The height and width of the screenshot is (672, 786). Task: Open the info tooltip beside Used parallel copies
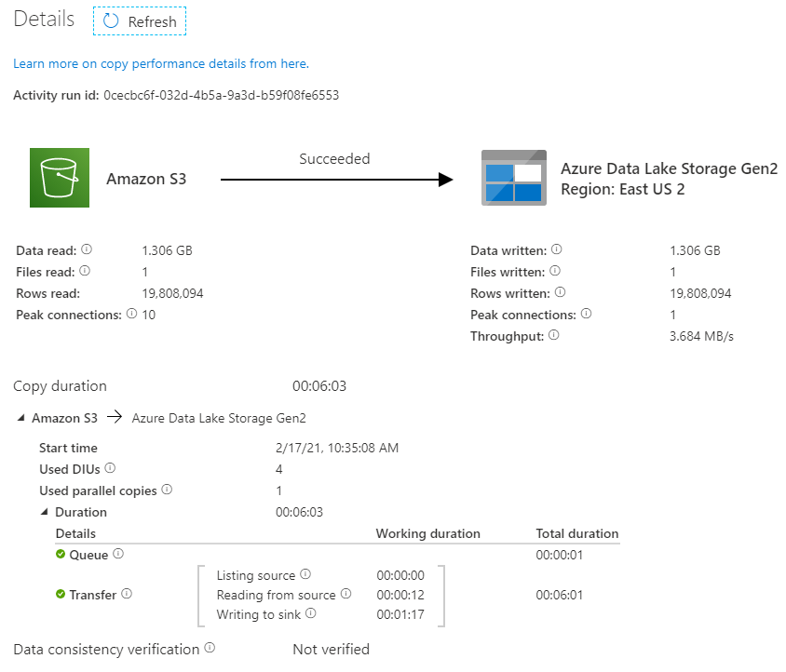pos(165,491)
